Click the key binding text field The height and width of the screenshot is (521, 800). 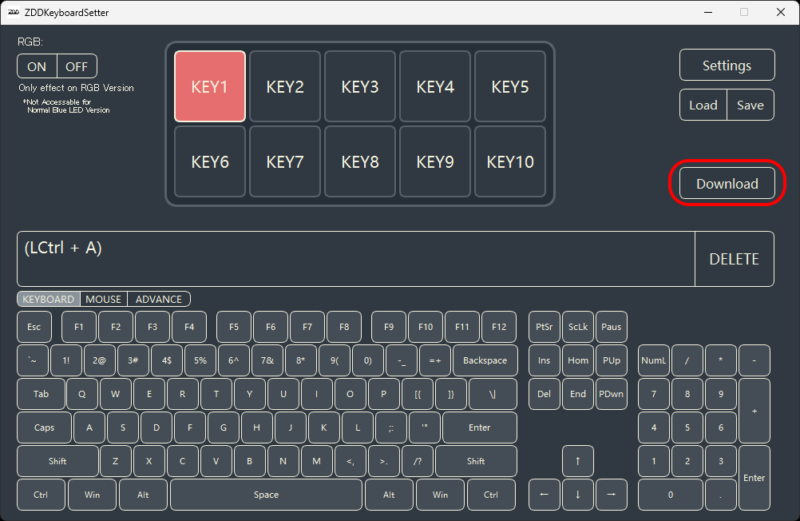[355, 259]
